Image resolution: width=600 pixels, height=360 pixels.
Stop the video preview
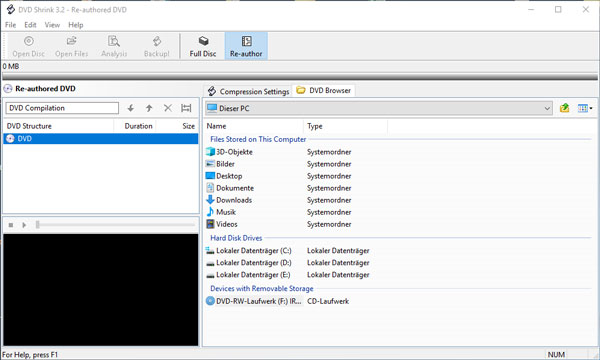pyautogui.click(x=11, y=225)
